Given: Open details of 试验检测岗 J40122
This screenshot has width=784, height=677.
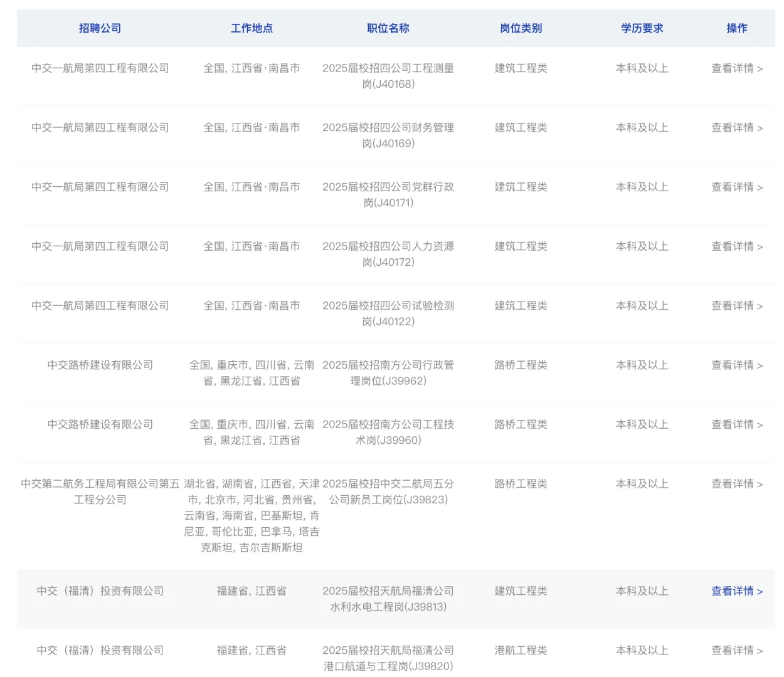Looking at the screenshot, I should pyautogui.click(x=737, y=306).
